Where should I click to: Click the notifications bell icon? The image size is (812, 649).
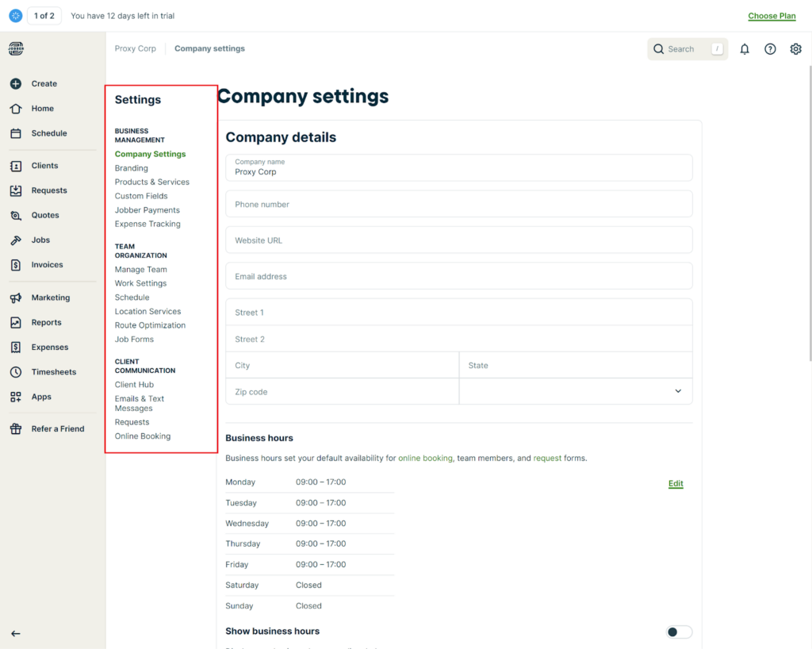pos(745,49)
